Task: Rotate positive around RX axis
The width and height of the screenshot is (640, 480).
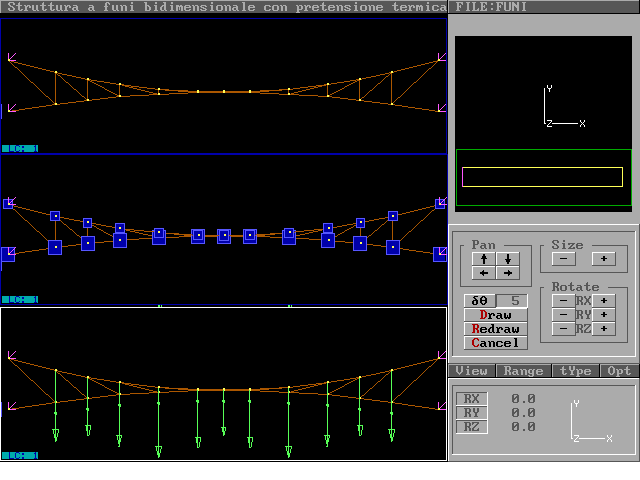Action: [604, 301]
